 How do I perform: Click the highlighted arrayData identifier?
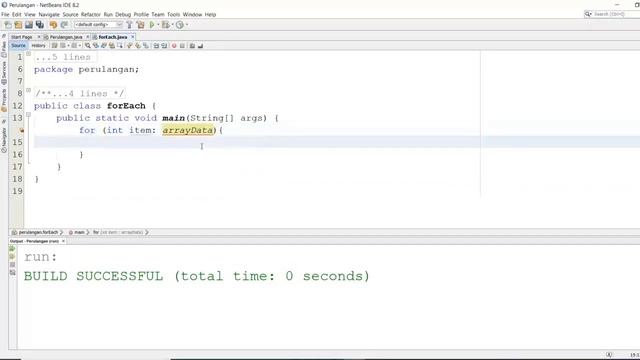pos(188,130)
